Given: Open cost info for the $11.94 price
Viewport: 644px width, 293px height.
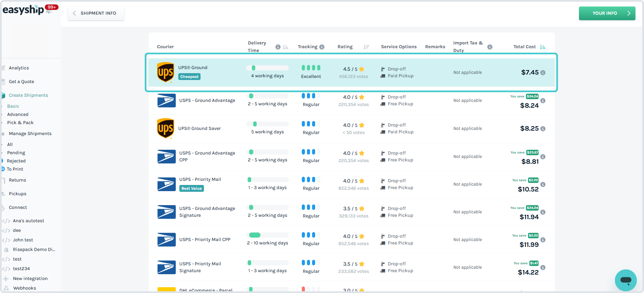Looking at the screenshot, I should [543, 212].
